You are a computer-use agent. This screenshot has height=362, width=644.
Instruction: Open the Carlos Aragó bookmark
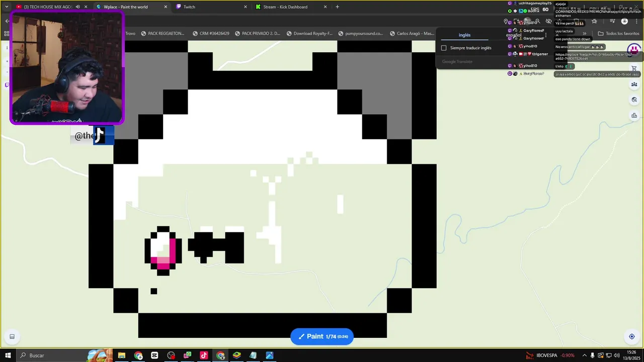(x=412, y=34)
